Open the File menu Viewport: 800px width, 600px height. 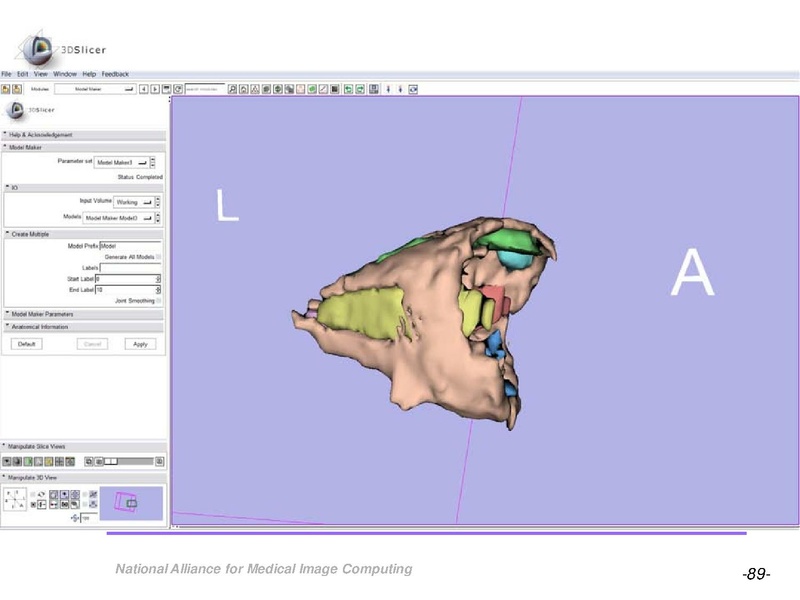coord(6,74)
